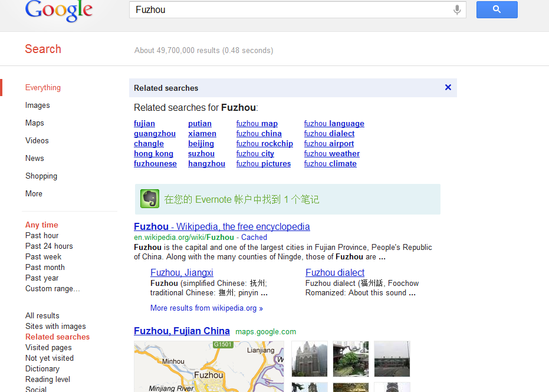Select Not yet visited filter

point(50,358)
